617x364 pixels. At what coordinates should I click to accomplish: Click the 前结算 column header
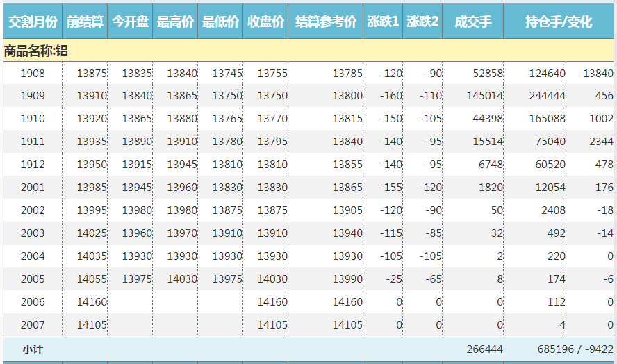point(85,22)
